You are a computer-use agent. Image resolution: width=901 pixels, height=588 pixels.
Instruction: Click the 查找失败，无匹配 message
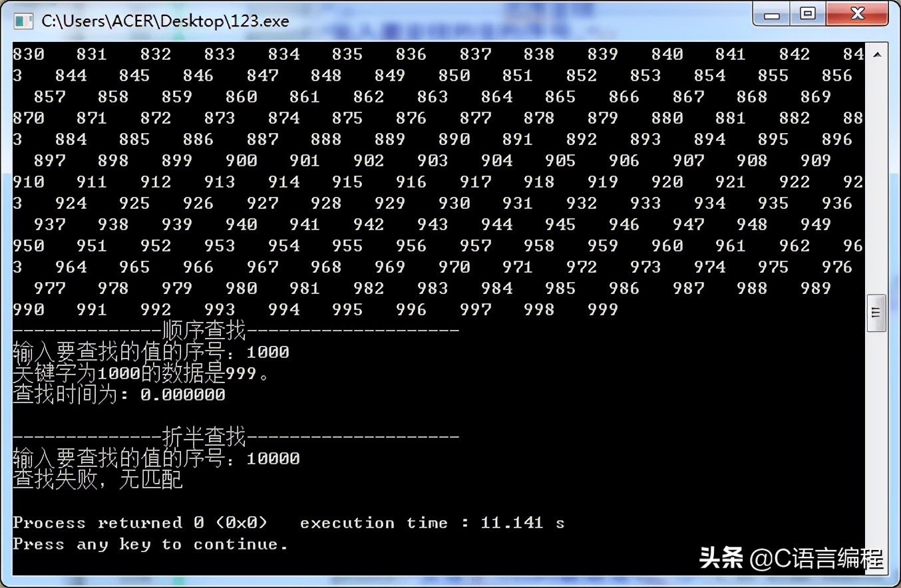[x=98, y=480]
